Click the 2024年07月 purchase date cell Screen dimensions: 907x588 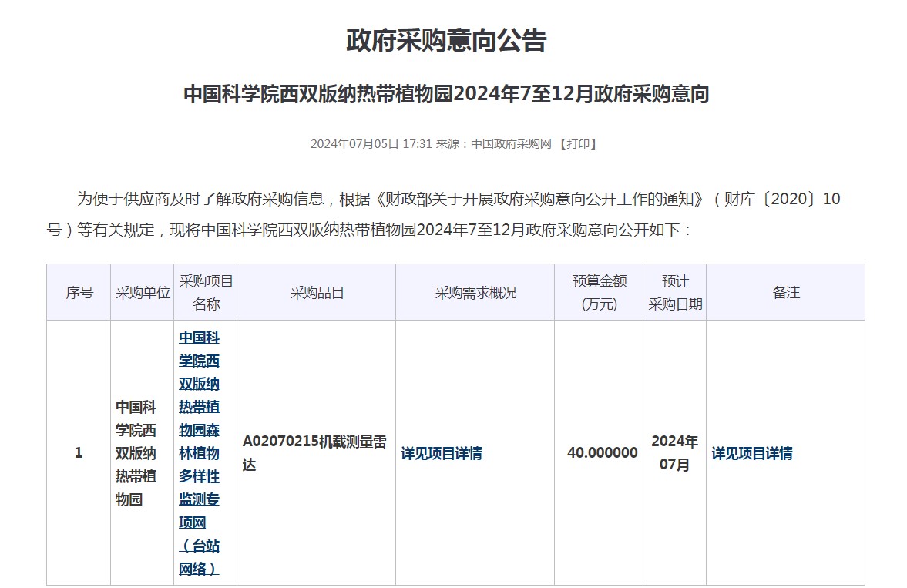click(674, 453)
